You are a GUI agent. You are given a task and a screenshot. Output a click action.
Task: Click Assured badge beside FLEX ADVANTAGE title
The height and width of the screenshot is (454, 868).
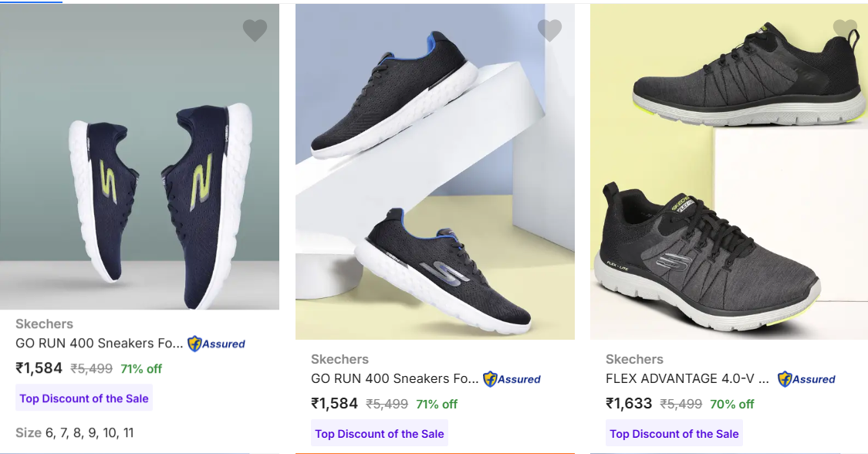(806, 379)
